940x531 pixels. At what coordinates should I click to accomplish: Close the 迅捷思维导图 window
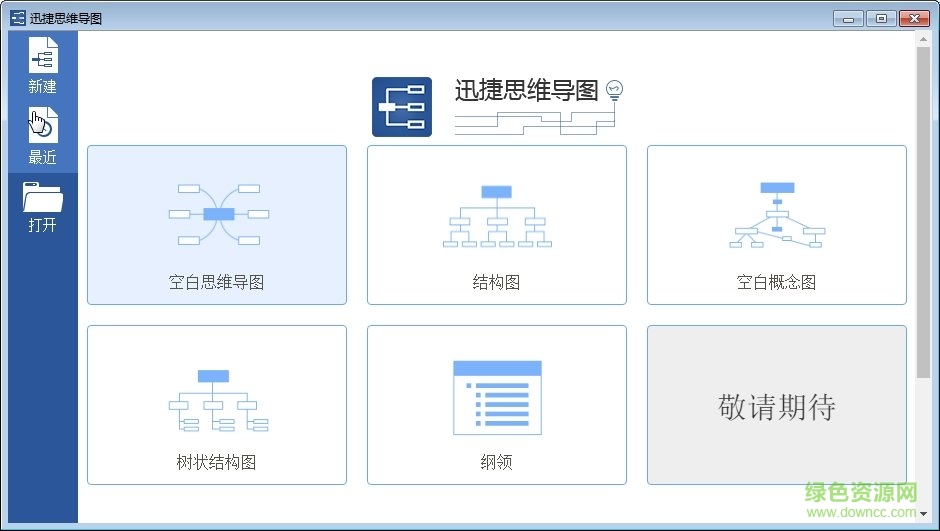914,19
